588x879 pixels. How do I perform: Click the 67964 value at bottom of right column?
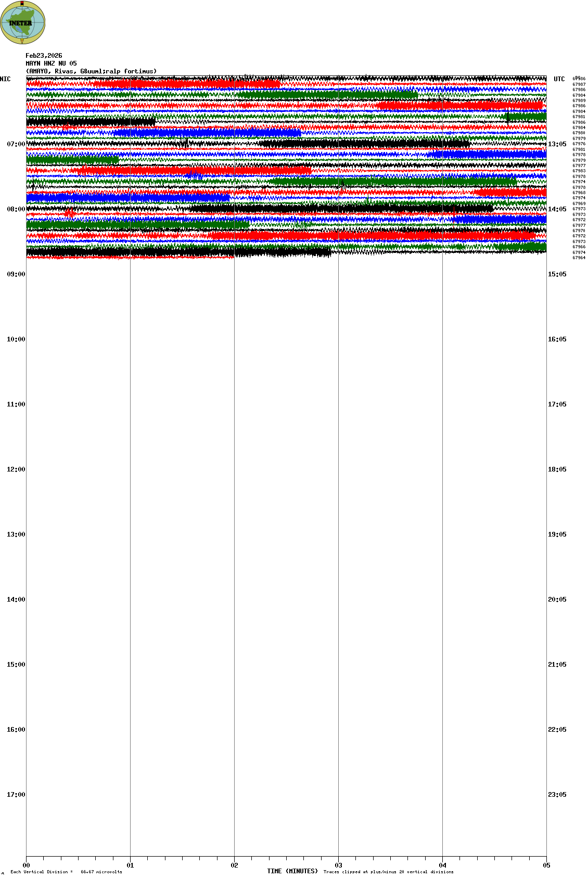579,258
